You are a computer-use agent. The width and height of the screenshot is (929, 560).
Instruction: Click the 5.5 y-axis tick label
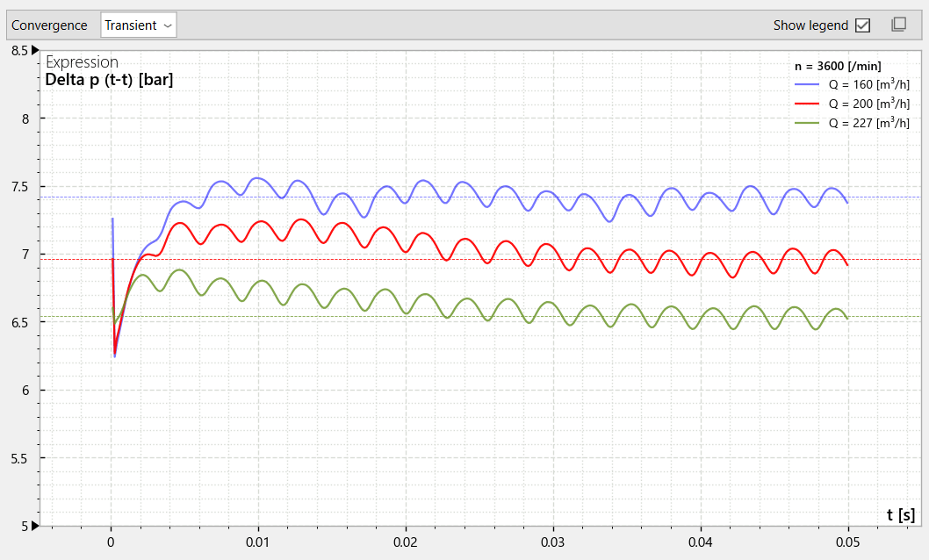pyautogui.click(x=20, y=459)
